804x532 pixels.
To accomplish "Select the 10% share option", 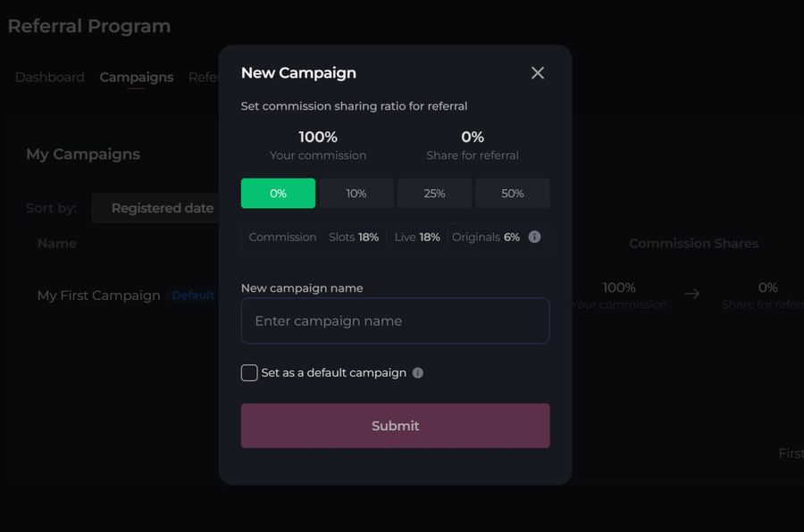I will tap(356, 193).
